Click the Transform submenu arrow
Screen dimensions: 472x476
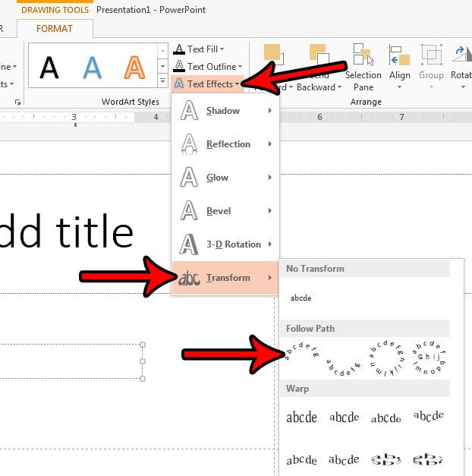tap(270, 278)
